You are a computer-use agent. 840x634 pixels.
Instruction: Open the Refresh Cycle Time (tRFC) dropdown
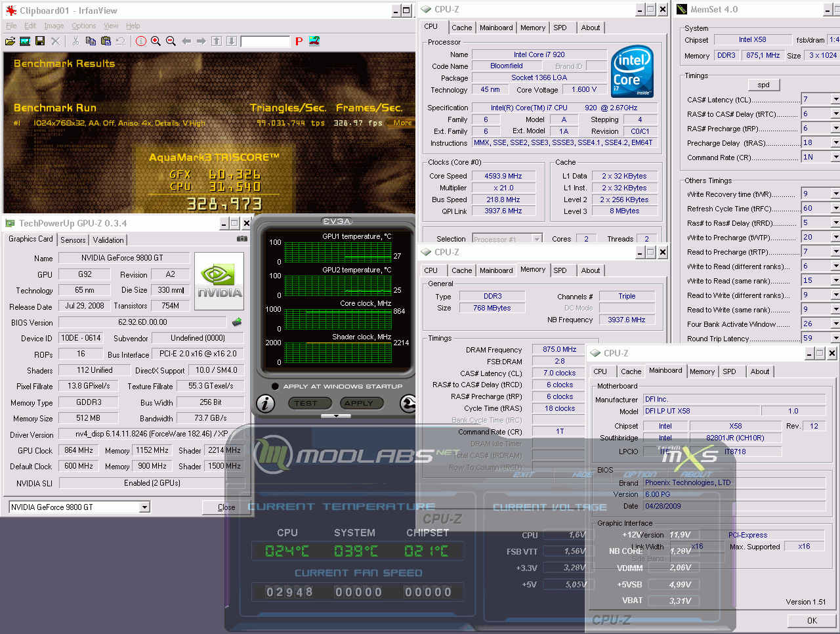coord(835,209)
